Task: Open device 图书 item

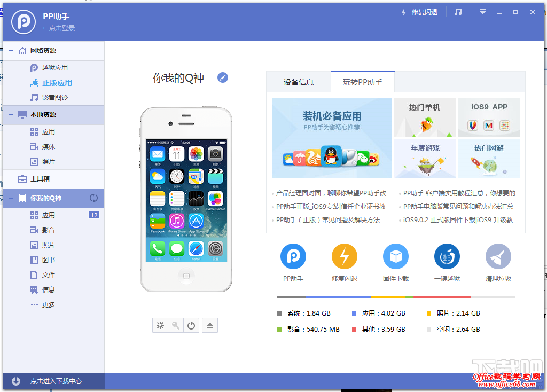Action: tap(48, 260)
